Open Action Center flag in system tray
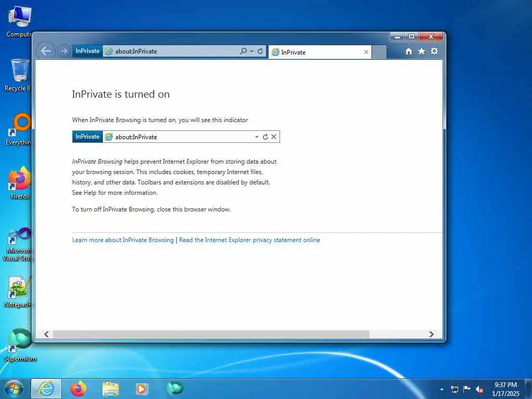The height and width of the screenshot is (399, 532). pyautogui.click(x=467, y=389)
